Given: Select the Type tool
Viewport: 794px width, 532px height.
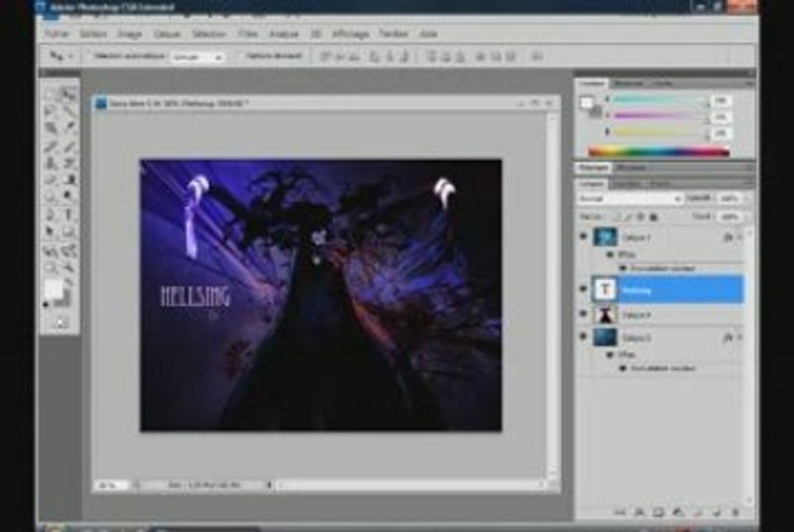Looking at the screenshot, I should 69,214.
